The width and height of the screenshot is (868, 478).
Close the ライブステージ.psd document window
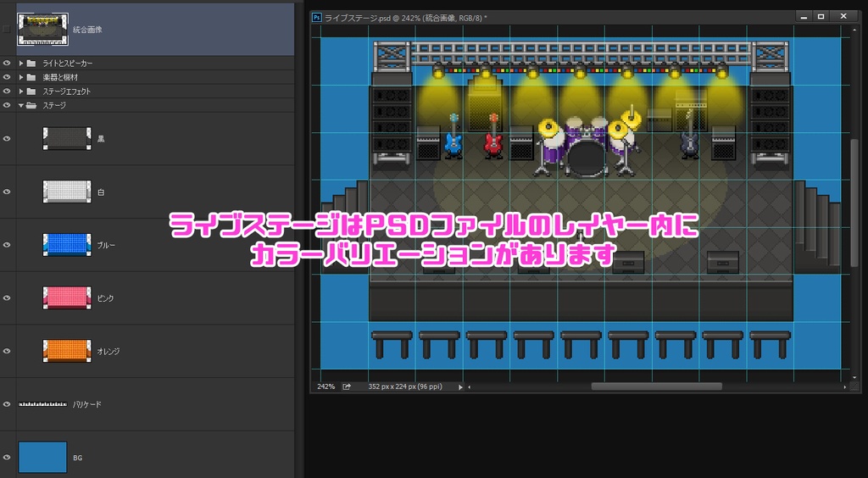[843, 17]
